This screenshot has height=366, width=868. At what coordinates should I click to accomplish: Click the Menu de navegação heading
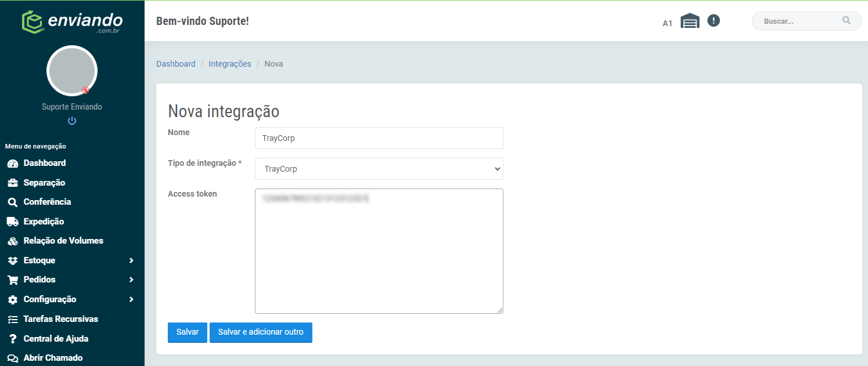(35, 146)
